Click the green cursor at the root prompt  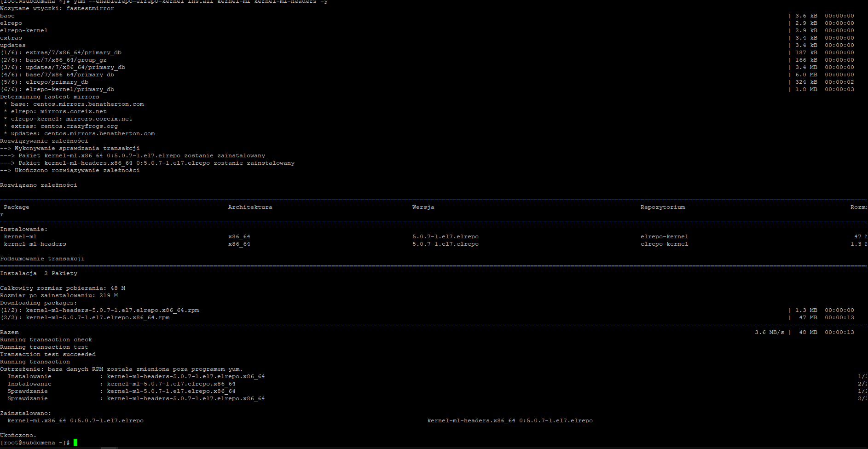pyautogui.click(x=75, y=443)
